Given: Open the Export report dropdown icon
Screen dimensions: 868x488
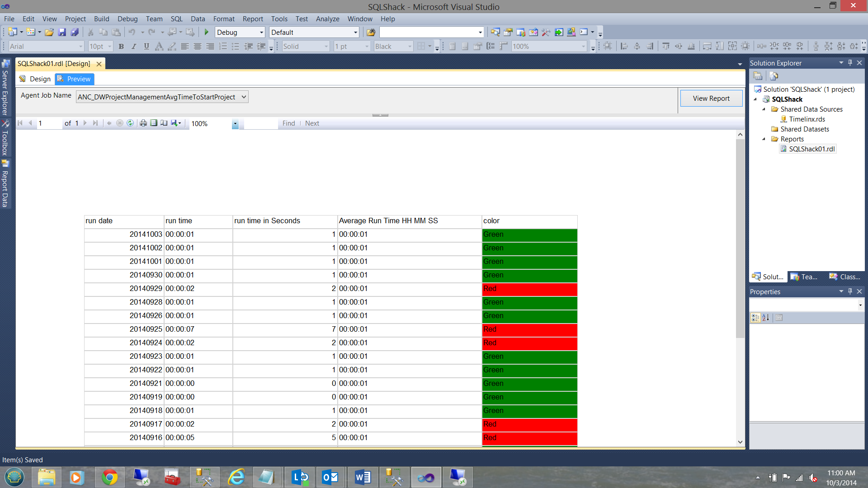Looking at the screenshot, I should click(x=176, y=123).
